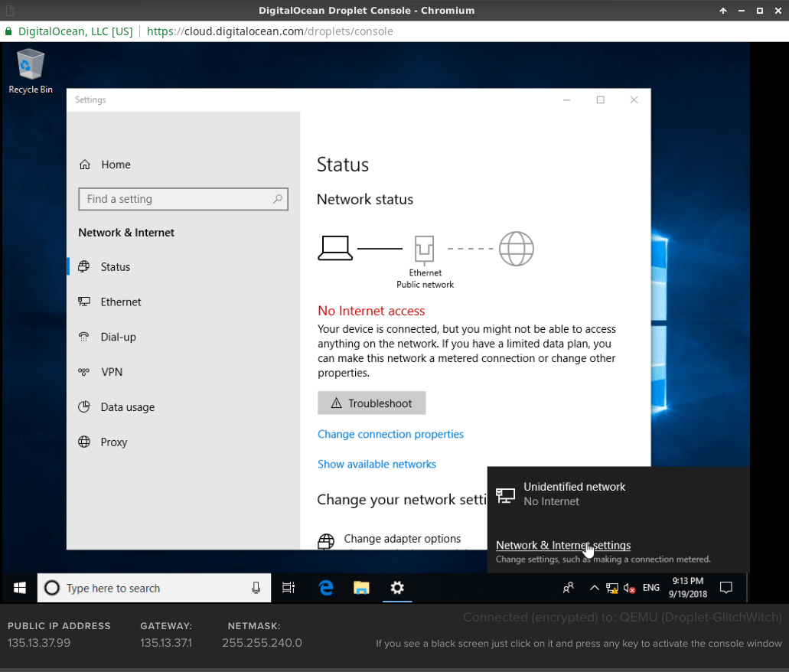Viewport: 789px width, 672px height.
Task: Click the muted volume tray icon
Action: click(629, 588)
